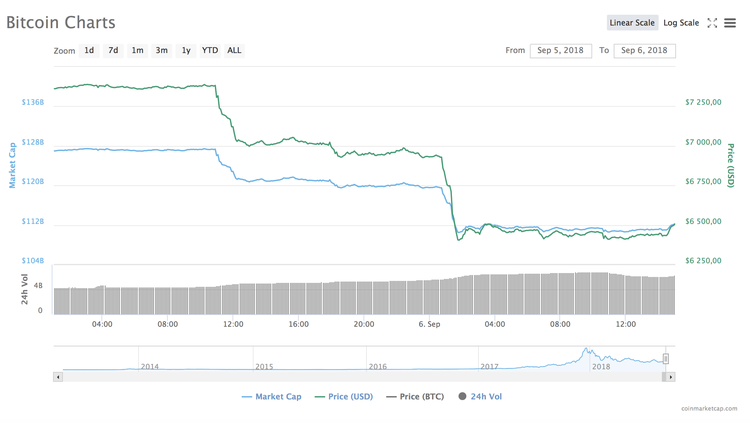Set zoom to 7d
Screen dimensions: 750x423
[x=113, y=50]
